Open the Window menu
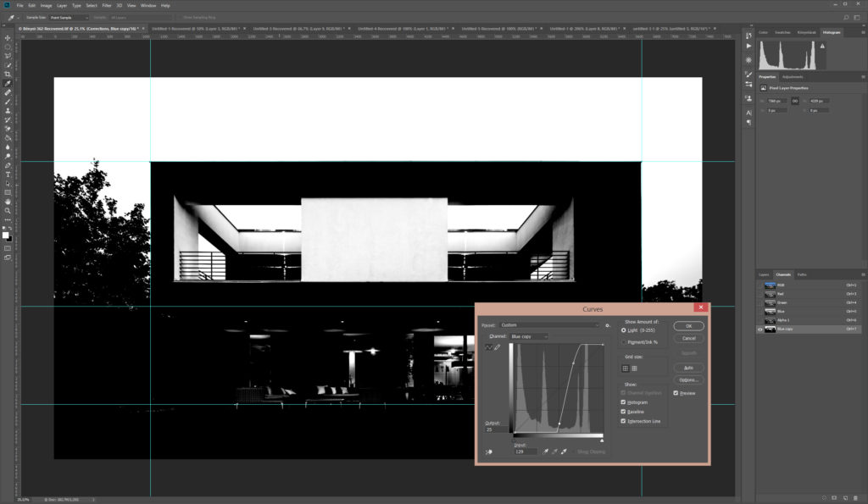Screen dimensions: 868x504 click(147, 6)
